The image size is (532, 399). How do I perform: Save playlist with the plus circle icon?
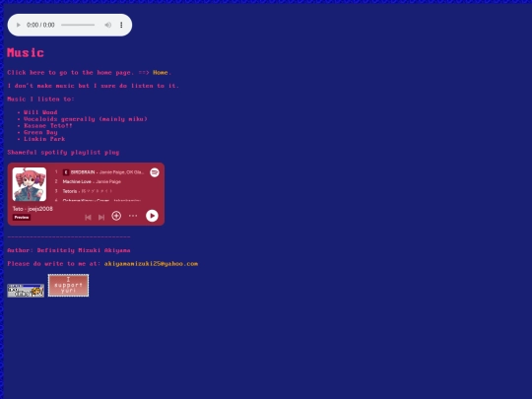click(x=116, y=216)
